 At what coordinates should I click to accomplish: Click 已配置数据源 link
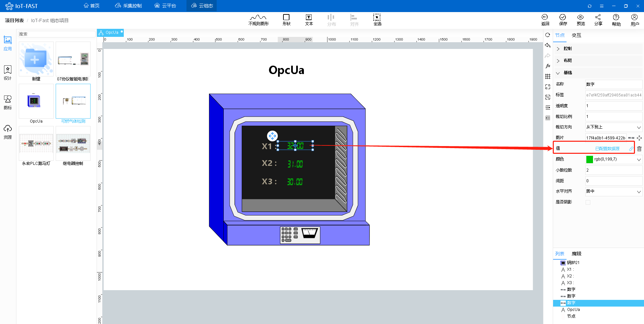607,149
